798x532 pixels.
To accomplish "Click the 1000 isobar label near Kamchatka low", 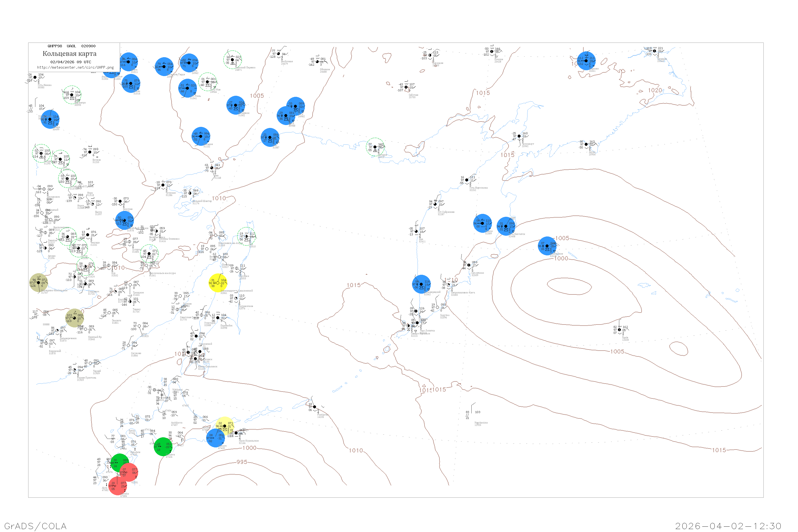I will pyautogui.click(x=561, y=259).
